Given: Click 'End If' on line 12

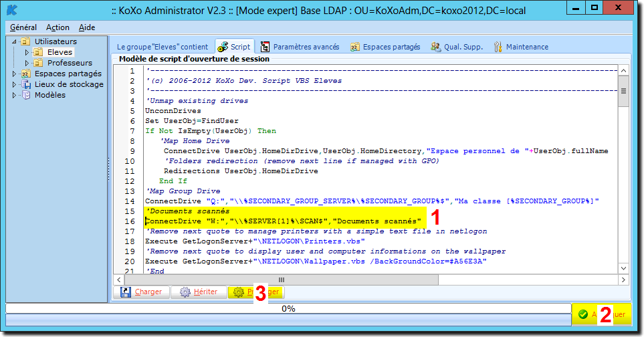Looking at the screenshot, I should tap(173, 181).
